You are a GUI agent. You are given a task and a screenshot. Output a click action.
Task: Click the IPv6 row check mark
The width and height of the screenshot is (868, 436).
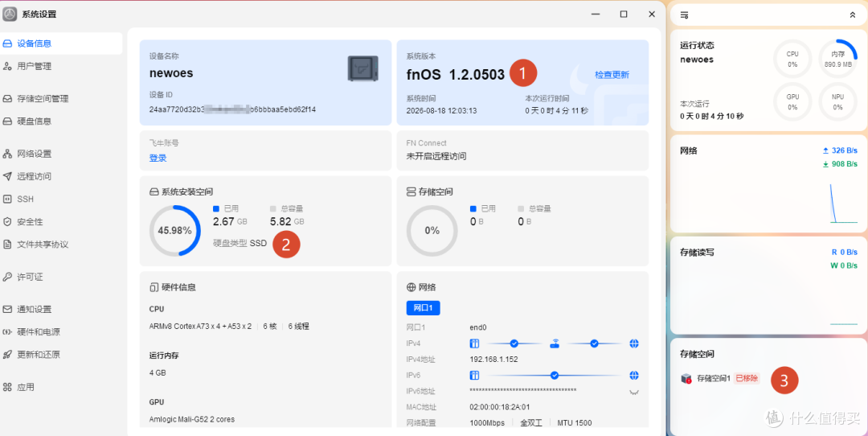[554, 375]
